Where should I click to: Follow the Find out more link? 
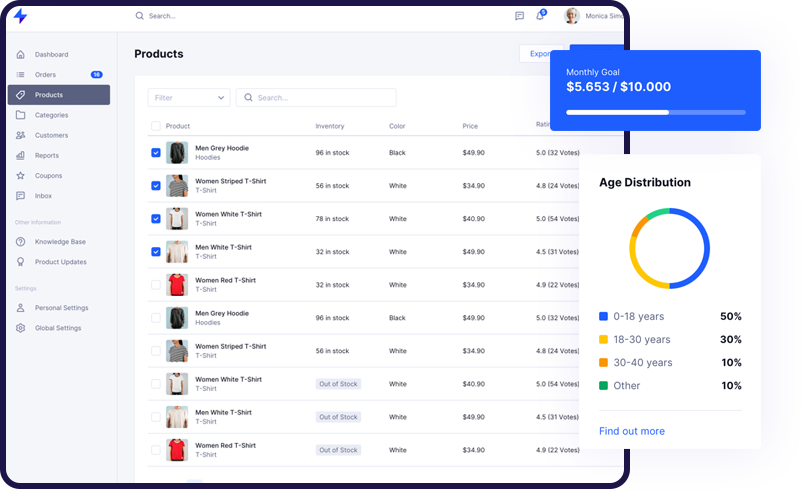click(x=632, y=431)
